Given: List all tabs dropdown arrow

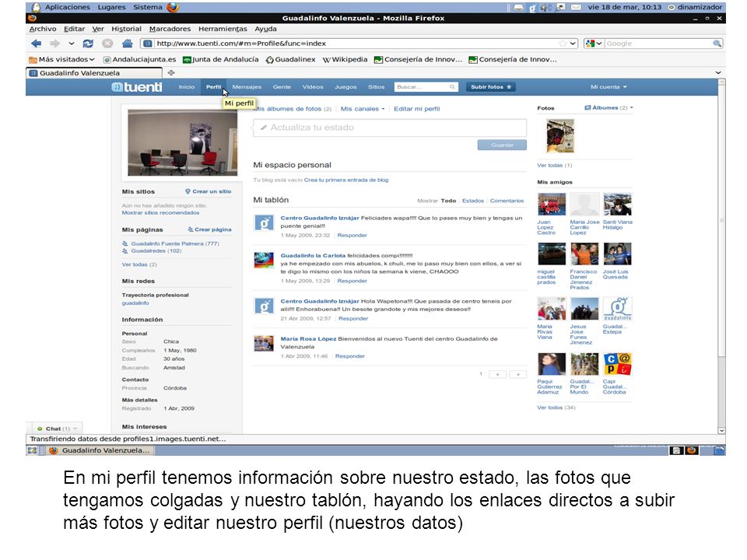Looking at the screenshot, I should 718,72.
